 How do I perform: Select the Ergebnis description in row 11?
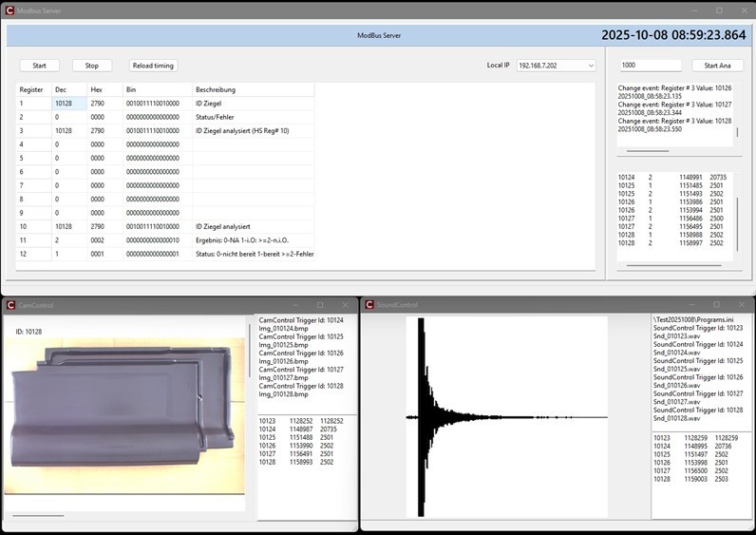coord(254,240)
